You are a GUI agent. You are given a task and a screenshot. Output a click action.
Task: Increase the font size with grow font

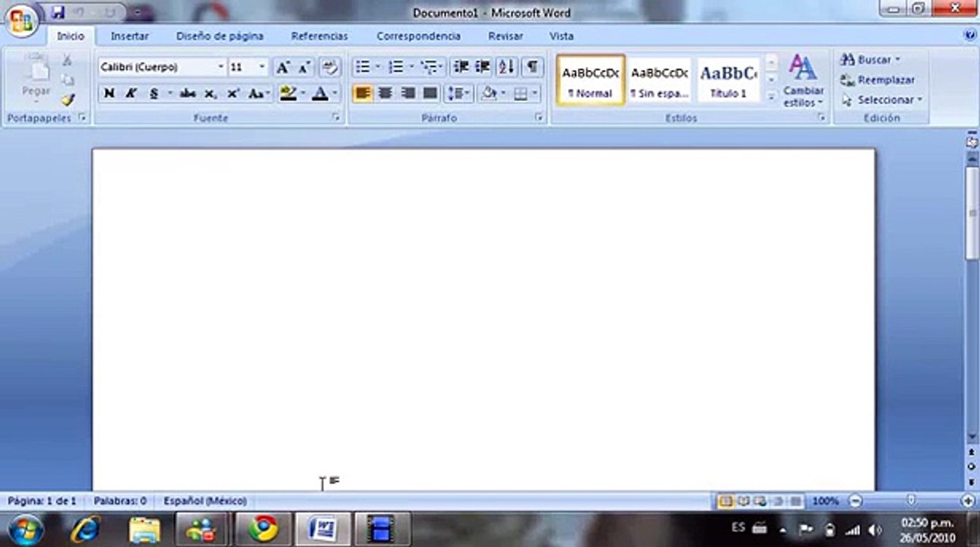point(283,67)
